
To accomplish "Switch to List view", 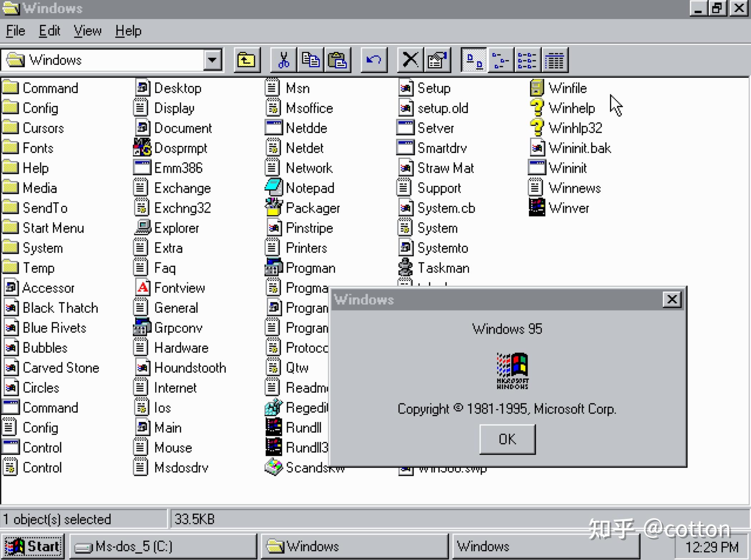I will point(527,60).
